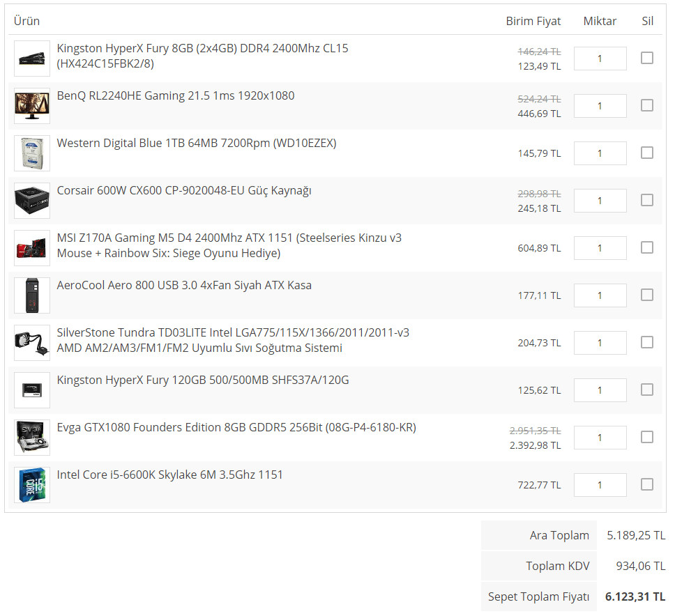Click the Birim Fiyat column header

coord(533,21)
